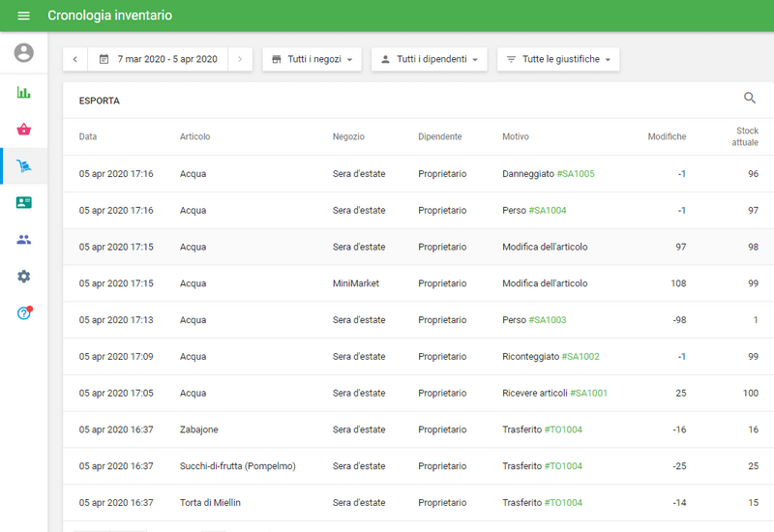Select the inventory management sidebar icon
This screenshot has height=532, width=774.
pyautogui.click(x=23, y=166)
